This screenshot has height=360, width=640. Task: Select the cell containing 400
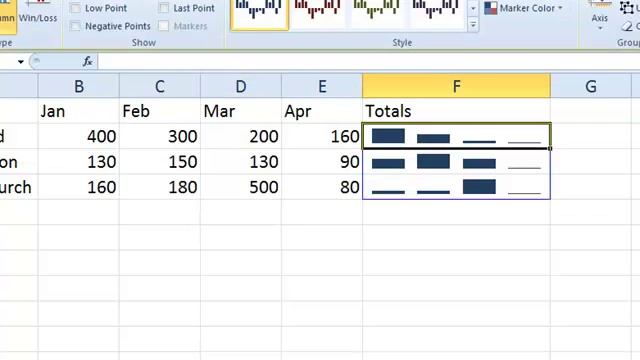pyautogui.click(x=79, y=136)
